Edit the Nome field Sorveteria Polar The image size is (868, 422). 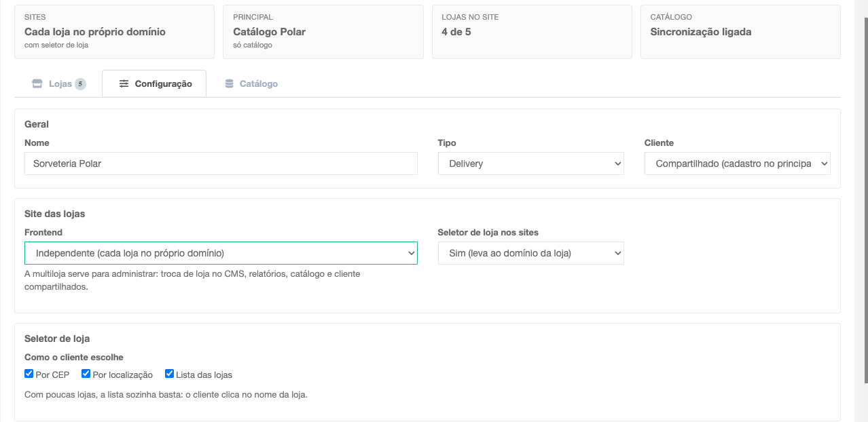221,164
